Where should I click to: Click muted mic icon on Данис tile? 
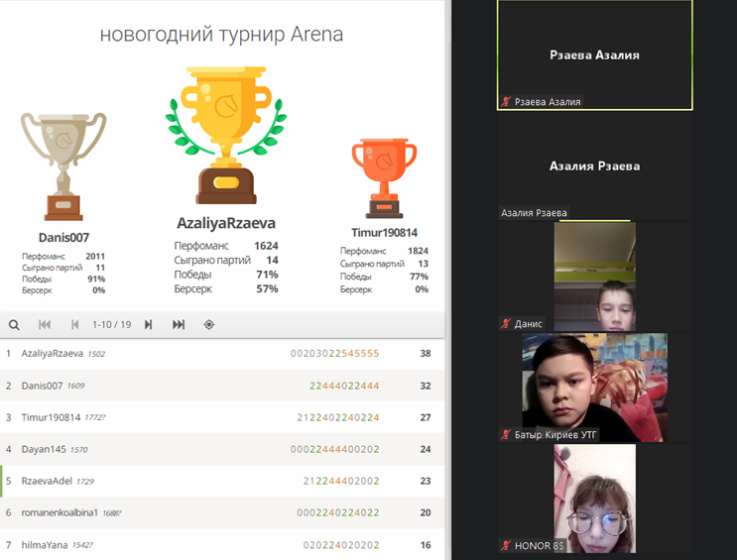[x=507, y=323]
